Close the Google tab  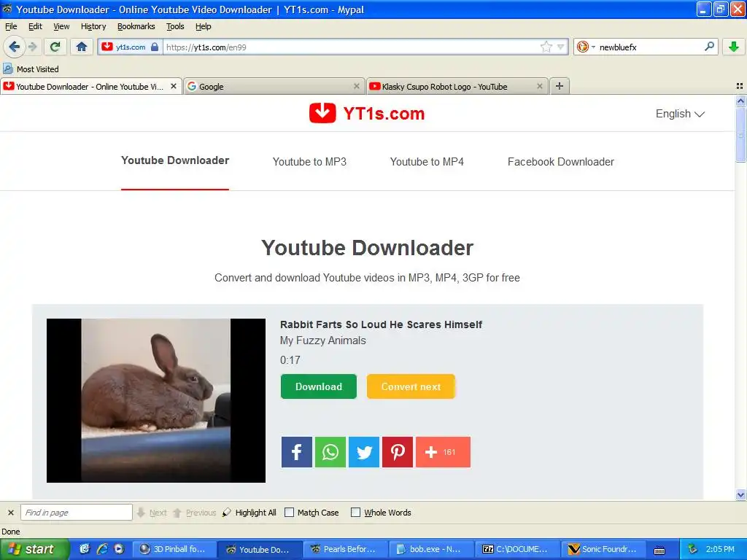[x=356, y=86]
